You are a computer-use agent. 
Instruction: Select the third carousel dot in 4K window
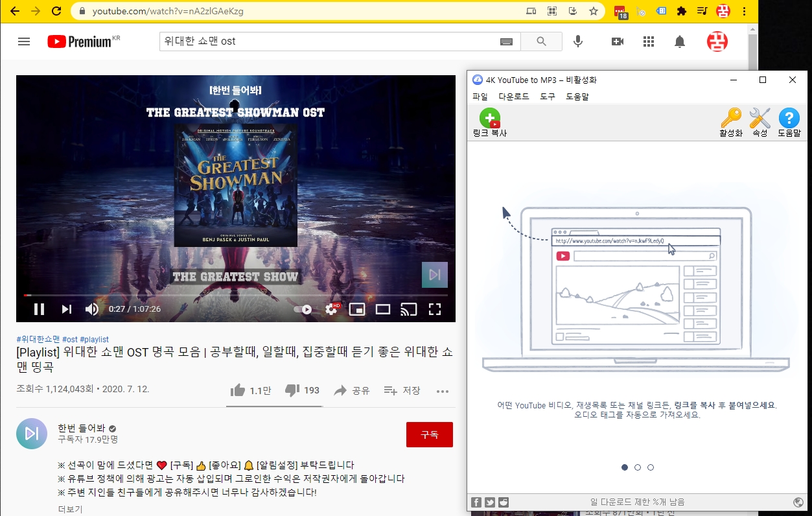(651, 467)
